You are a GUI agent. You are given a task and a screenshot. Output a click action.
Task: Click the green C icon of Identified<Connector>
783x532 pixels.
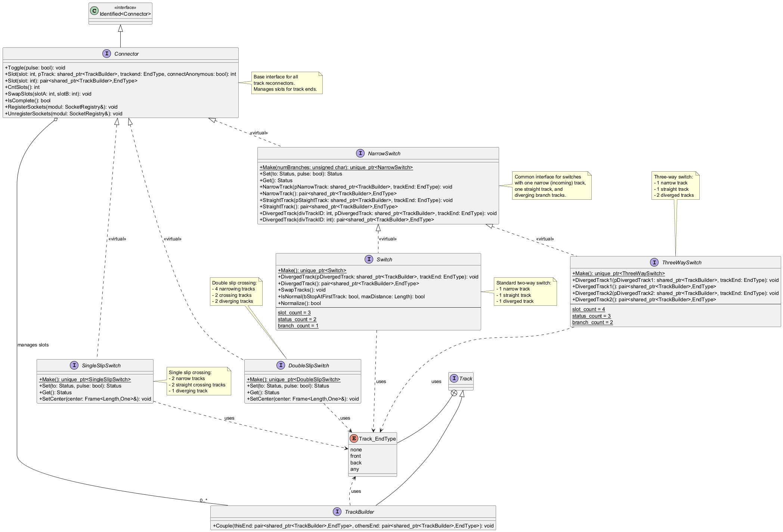(x=94, y=11)
